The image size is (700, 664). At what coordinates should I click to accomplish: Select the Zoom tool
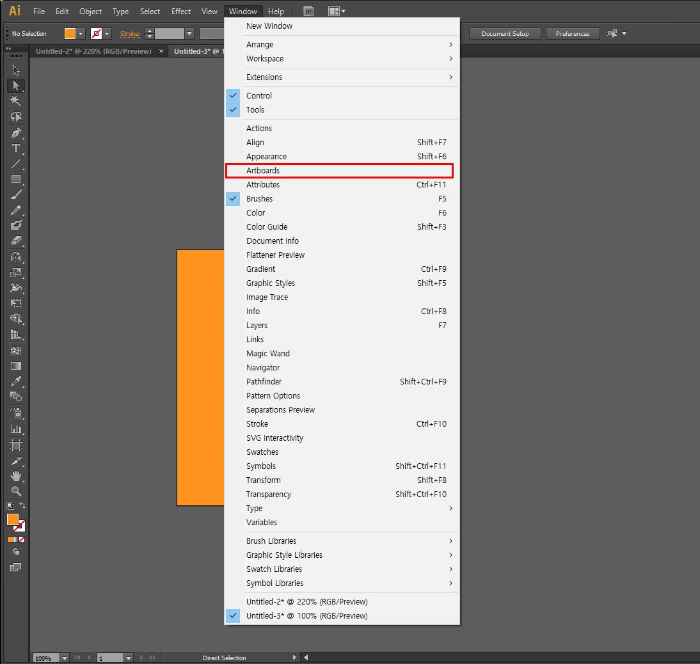click(x=16, y=491)
